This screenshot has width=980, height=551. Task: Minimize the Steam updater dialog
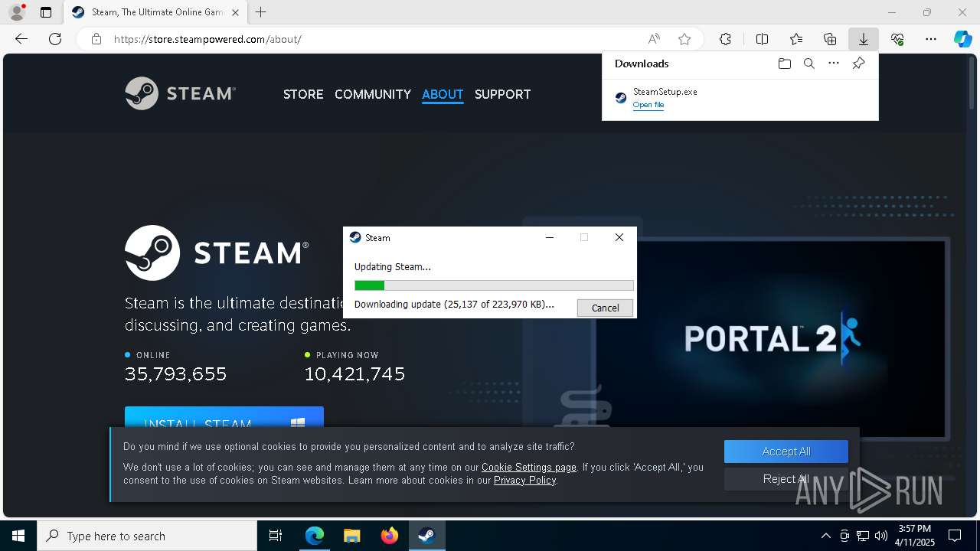[x=549, y=237]
